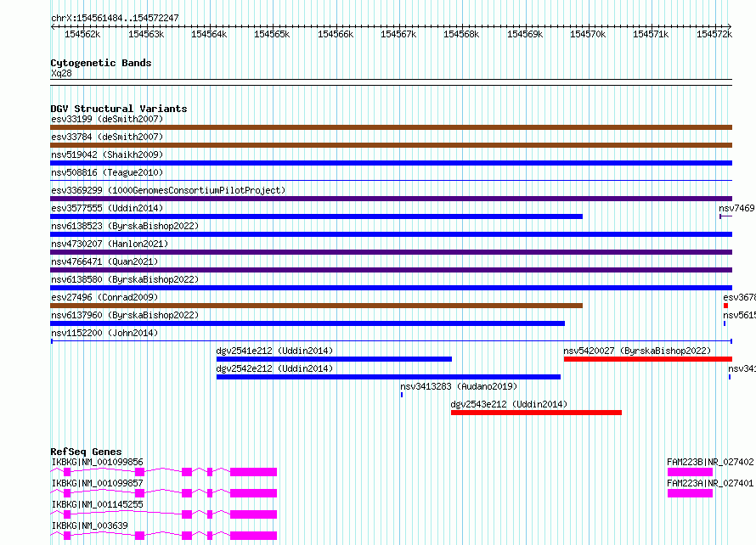Open the red nsv5420027 (ByrskaBishop2022) bar
The image size is (756, 545).
(x=648, y=359)
